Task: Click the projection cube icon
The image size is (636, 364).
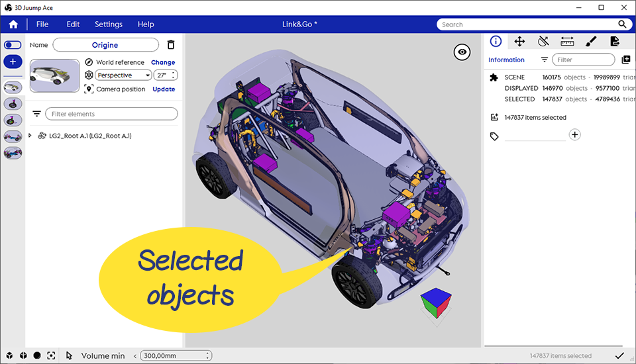Action: (89, 75)
